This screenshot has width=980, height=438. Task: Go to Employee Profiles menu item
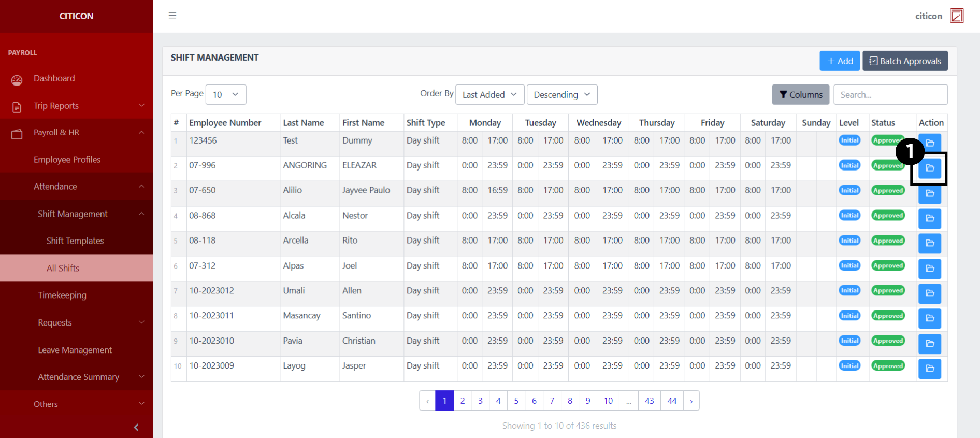tap(67, 160)
